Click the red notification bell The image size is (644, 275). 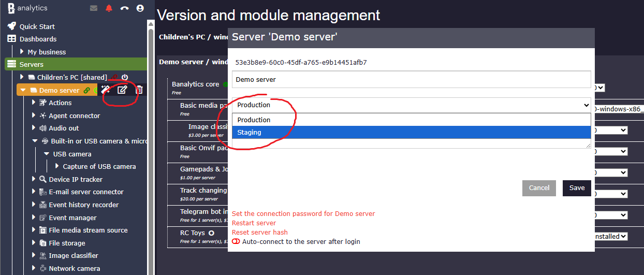[109, 8]
